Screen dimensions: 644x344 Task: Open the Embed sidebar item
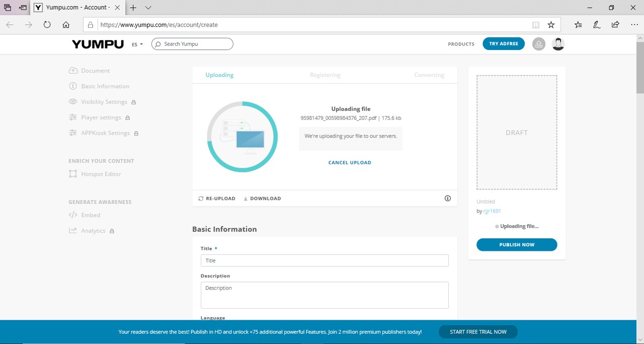[91, 215]
